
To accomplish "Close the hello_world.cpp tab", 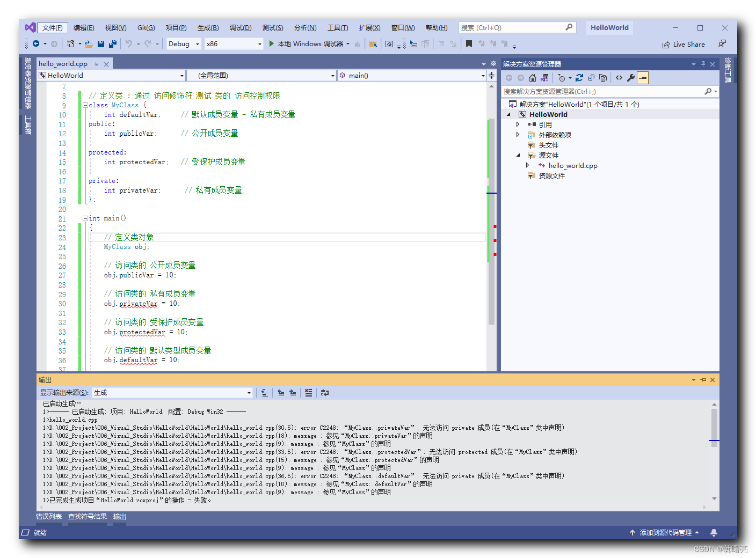I will coord(106,64).
